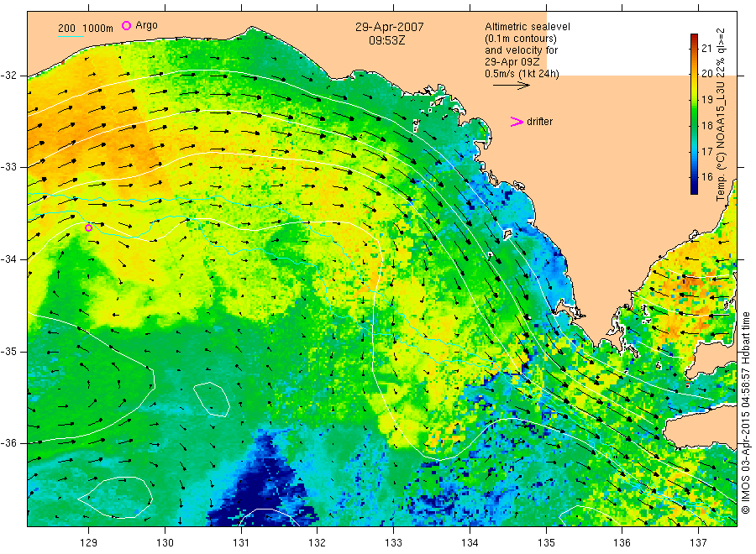Click the small closed sea-level contour near 130.6E
The image size is (756, 554).
[211, 399]
